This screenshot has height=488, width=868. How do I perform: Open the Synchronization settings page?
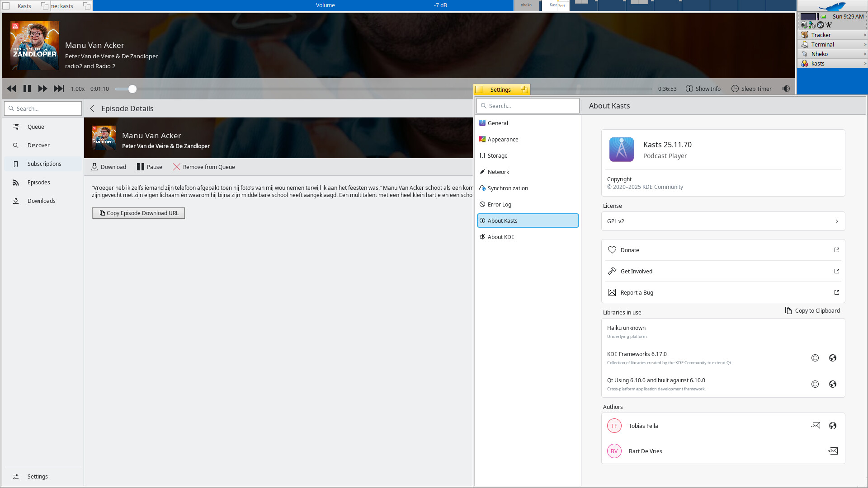[x=507, y=188]
